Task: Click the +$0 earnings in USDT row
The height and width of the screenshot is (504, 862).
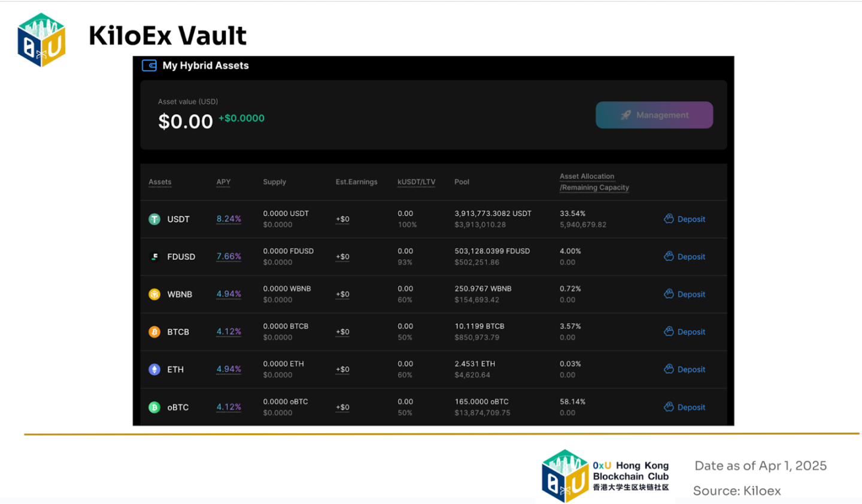Action: point(342,219)
